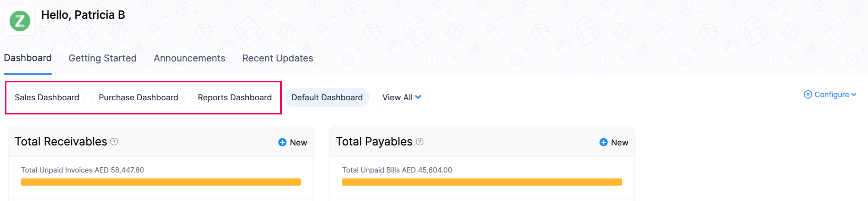Viewport: 868px width, 201px height.
Task: Click the unpaid invoices yellow progress bar
Action: [161, 182]
